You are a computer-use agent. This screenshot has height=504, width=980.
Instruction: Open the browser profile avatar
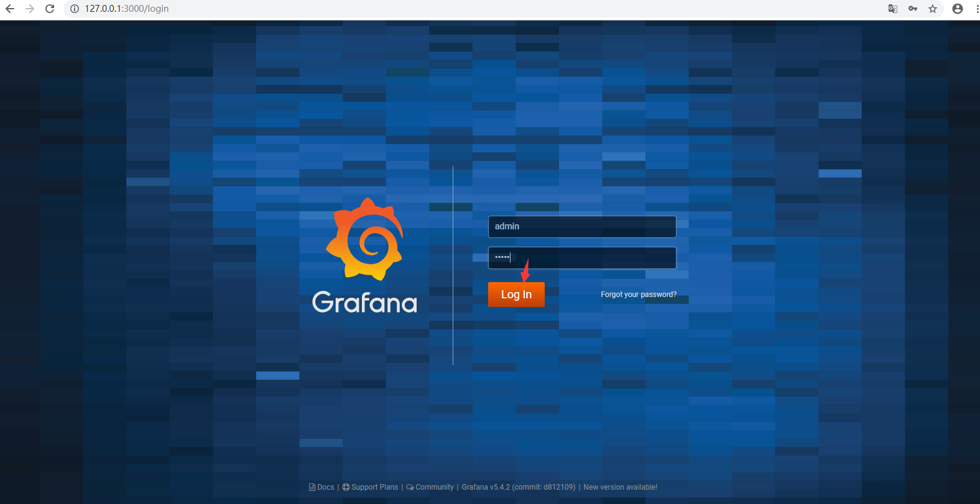tap(958, 9)
